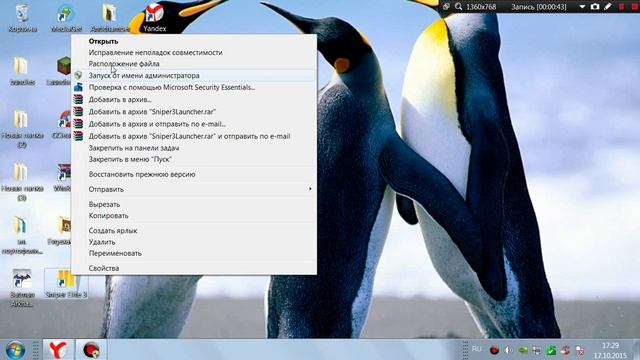Click the Windows Start button

coord(16,350)
